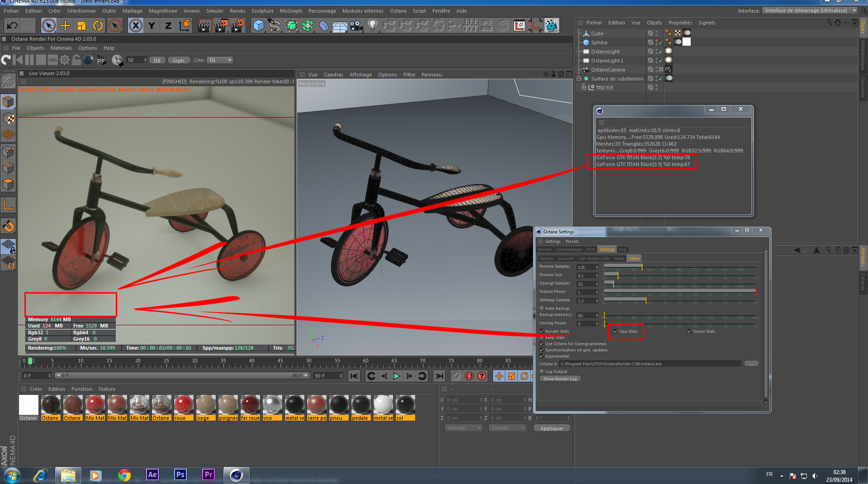Click the red question mark keyframe icon

(x=482, y=376)
